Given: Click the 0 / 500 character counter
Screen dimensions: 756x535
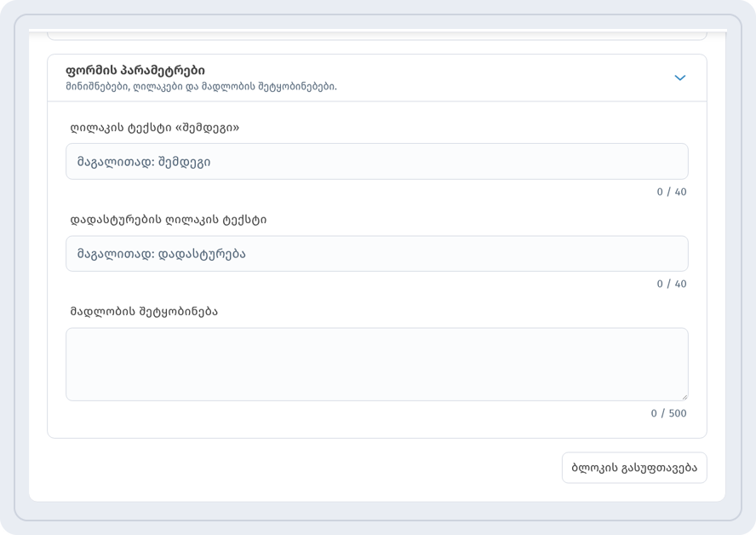Looking at the screenshot, I should [668, 413].
